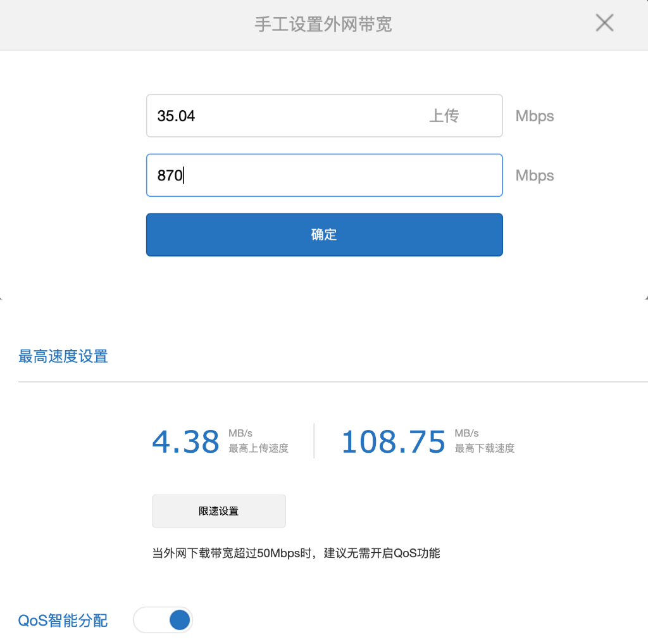The width and height of the screenshot is (648, 644).
Task: Click the 确定 confirmation button
Action: click(x=324, y=234)
